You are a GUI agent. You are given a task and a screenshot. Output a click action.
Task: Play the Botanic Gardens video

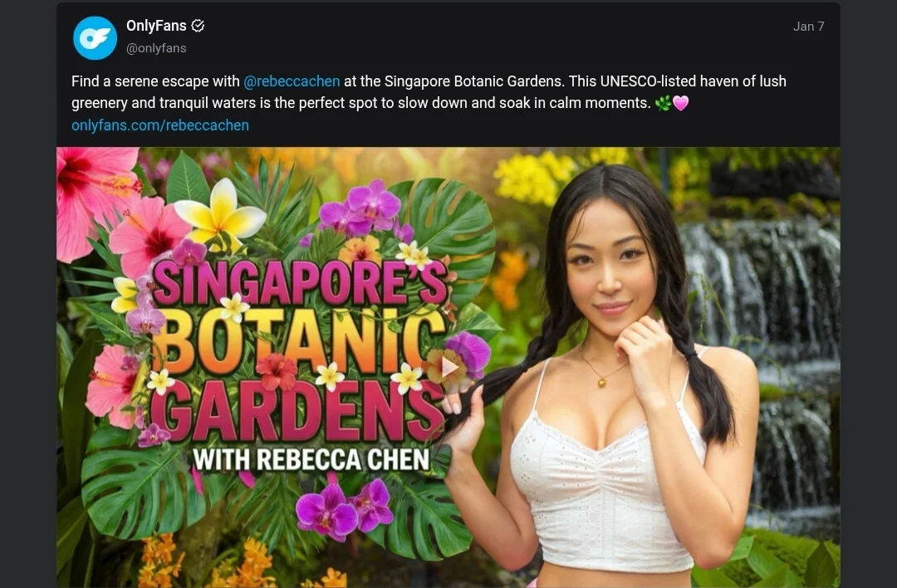[449, 366]
